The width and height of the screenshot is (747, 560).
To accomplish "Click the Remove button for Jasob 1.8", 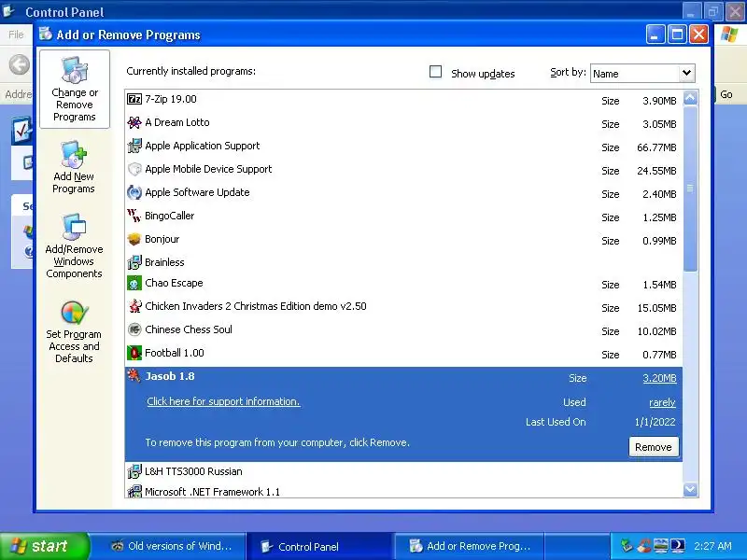I will click(654, 447).
